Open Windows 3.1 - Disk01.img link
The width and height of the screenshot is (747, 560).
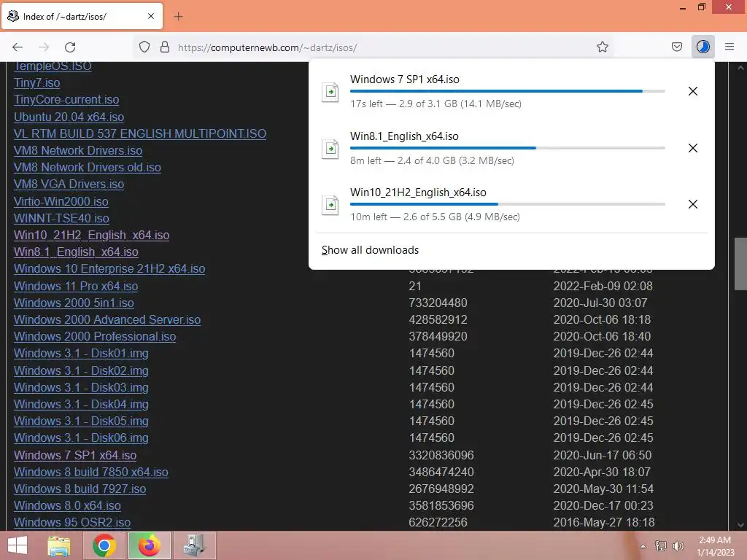click(x=81, y=354)
